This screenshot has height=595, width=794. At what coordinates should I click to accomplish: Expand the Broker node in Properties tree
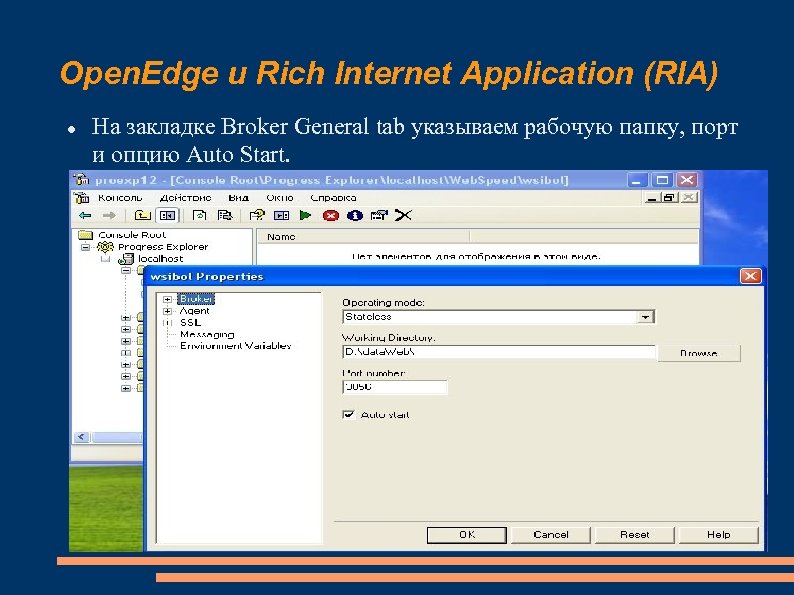pos(168,299)
